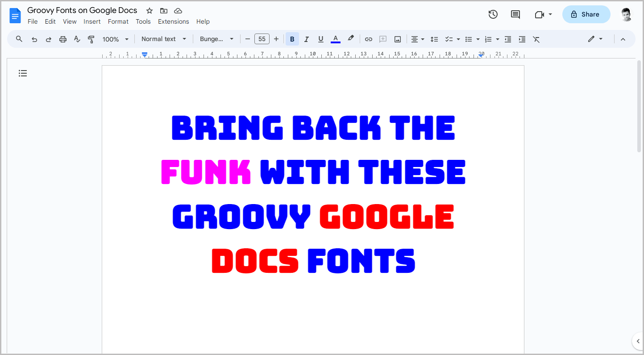Image resolution: width=644 pixels, height=355 pixels.
Task: Toggle italic formatting
Action: click(x=307, y=39)
